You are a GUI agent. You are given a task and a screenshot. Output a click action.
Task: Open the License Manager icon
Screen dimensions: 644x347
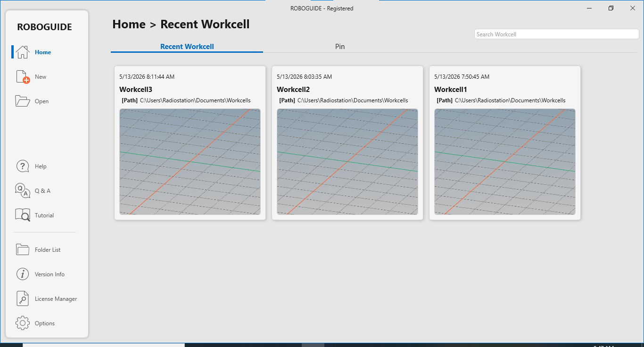(x=23, y=298)
